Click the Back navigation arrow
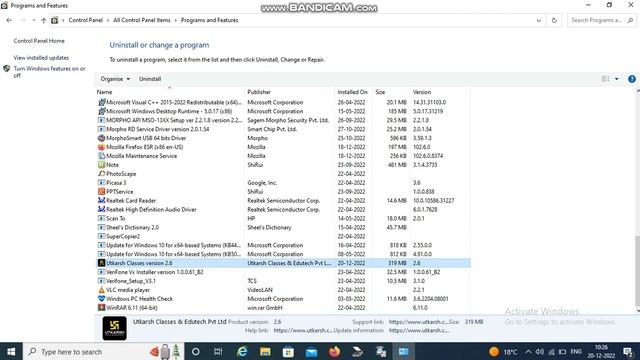Viewport: 640px width, 360px height. point(9,20)
